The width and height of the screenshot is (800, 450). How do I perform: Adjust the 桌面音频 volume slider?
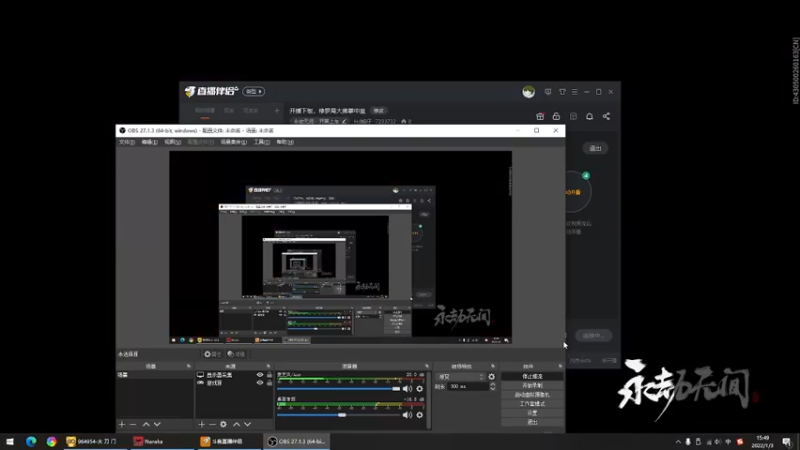coord(339,415)
